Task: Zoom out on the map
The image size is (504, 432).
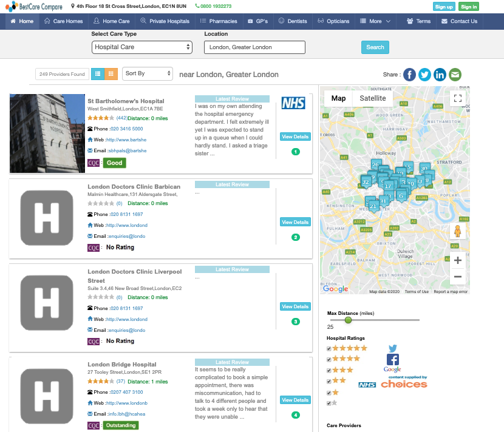Action: pos(458,277)
